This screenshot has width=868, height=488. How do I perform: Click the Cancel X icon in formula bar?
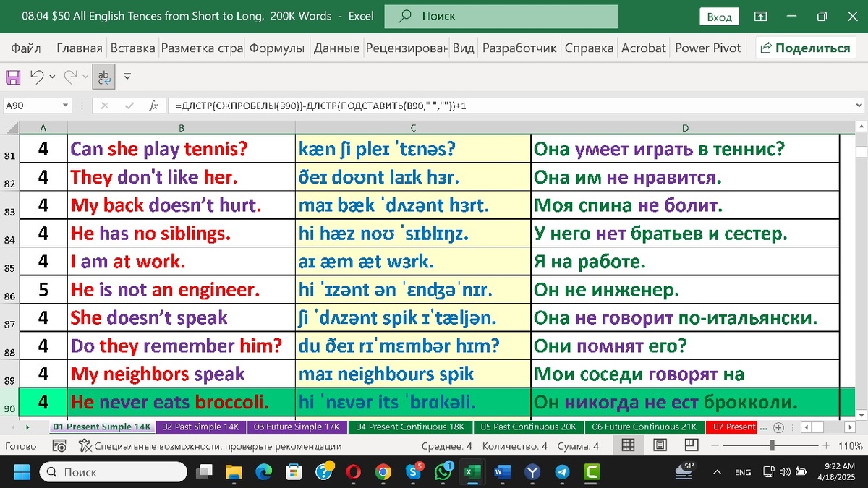pyautogui.click(x=105, y=106)
